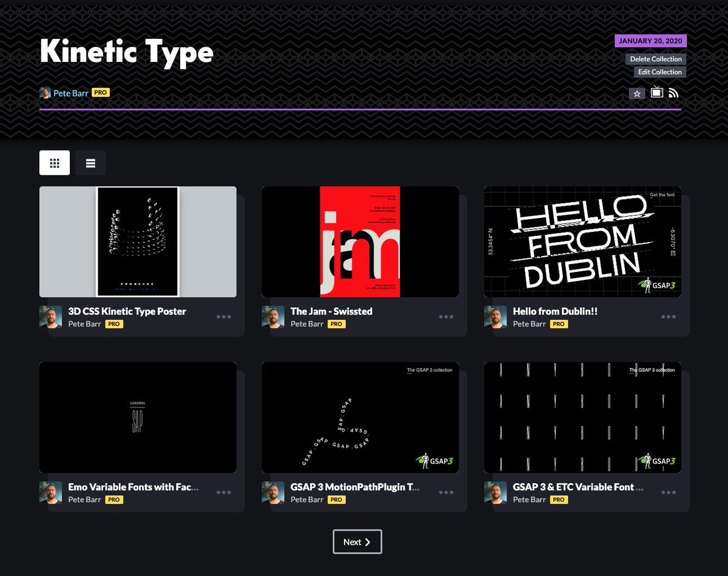Image resolution: width=728 pixels, height=576 pixels.
Task: Open options menu for Emo Variable Fonts pen
Action: 224,493
